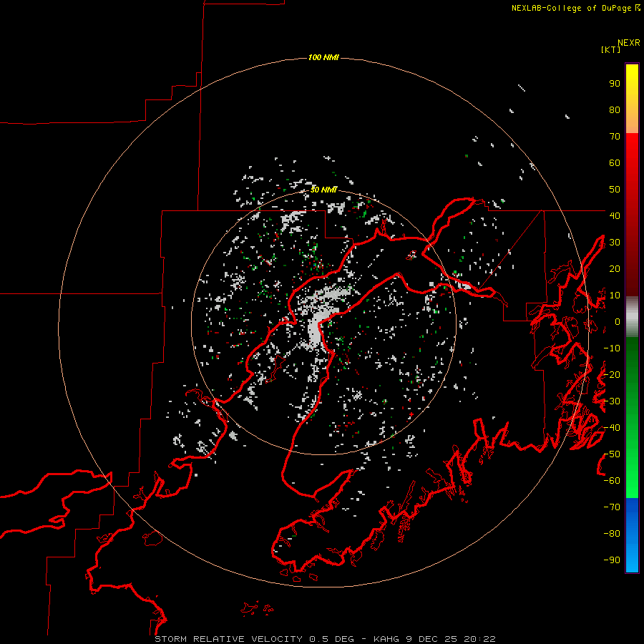Click the 0 value on the velocity scale
Viewport: 644px width, 644px height.
coord(618,322)
